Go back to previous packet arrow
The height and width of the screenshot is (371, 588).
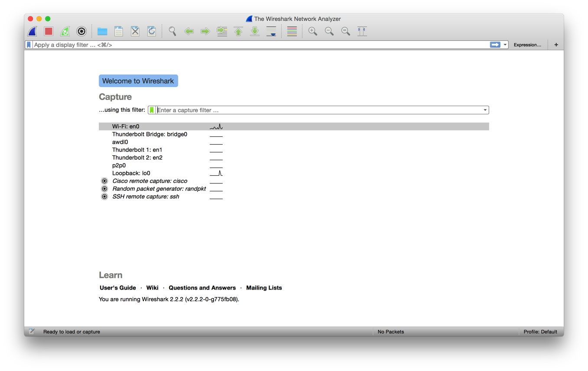coord(189,31)
